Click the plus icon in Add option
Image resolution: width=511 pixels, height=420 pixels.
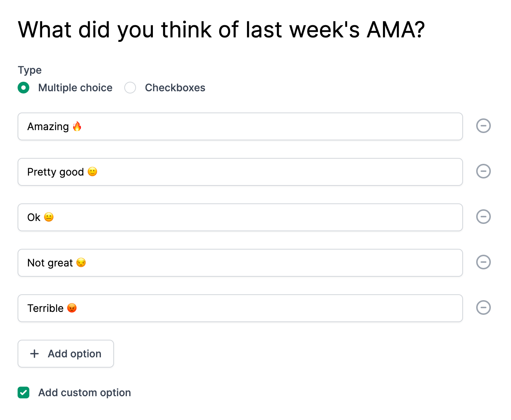coord(34,354)
